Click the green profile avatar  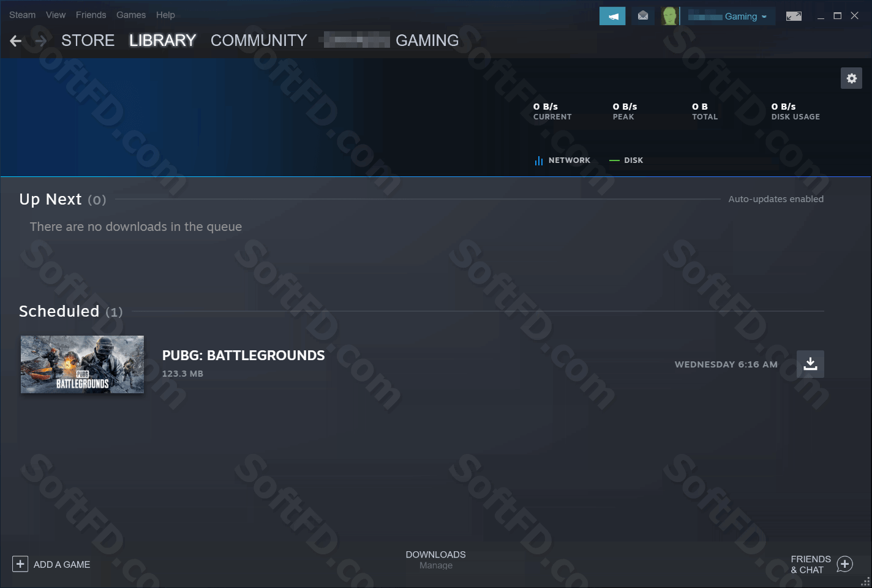click(670, 16)
